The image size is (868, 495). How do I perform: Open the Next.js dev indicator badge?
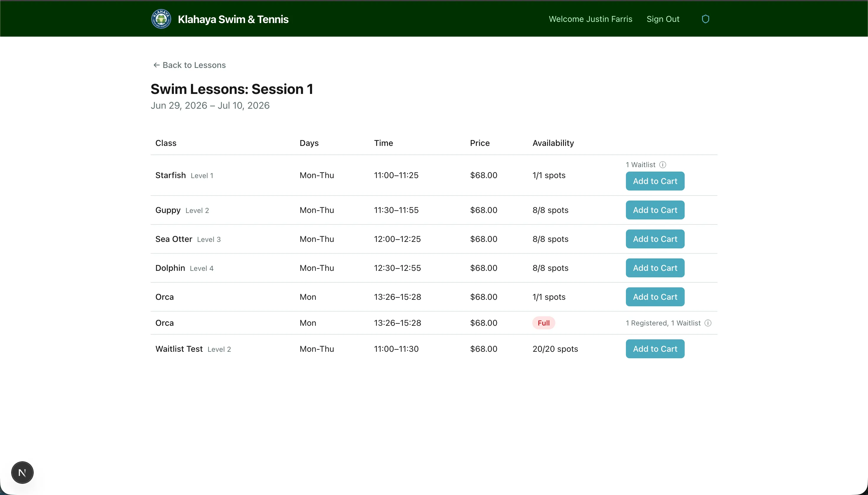tap(22, 472)
